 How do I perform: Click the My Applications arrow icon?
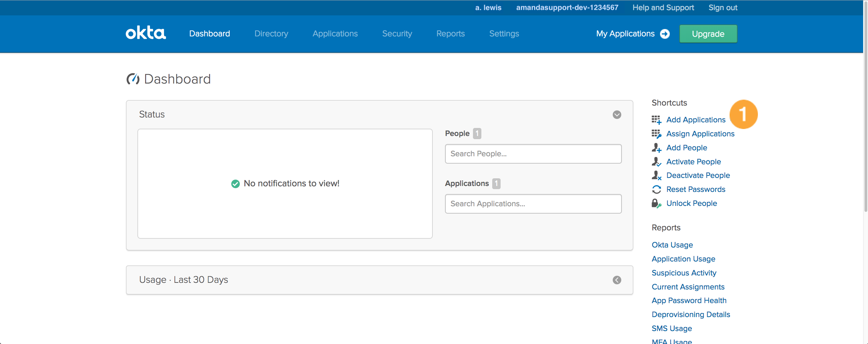[x=665, y=34]
